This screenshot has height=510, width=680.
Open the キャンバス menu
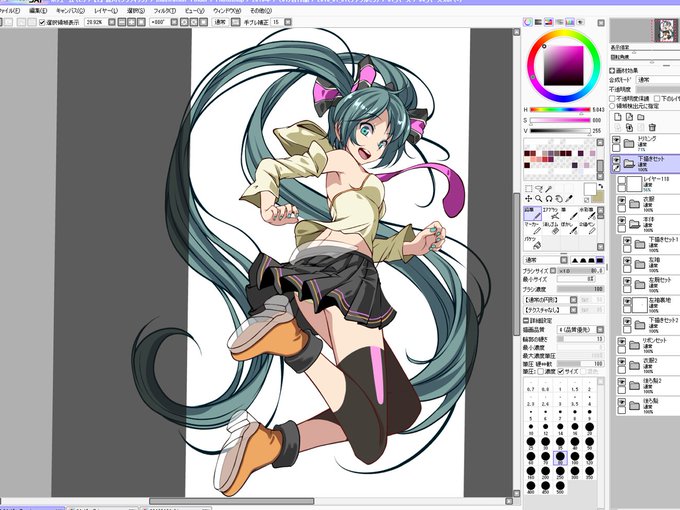pos(71,11)
